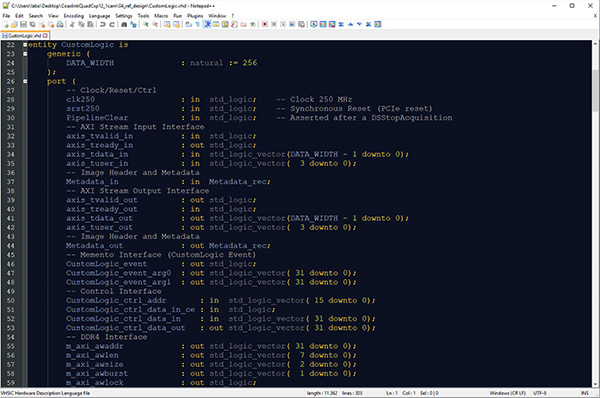
Task: Toggle the Word Wrap toolbar button
Action: 189,24
